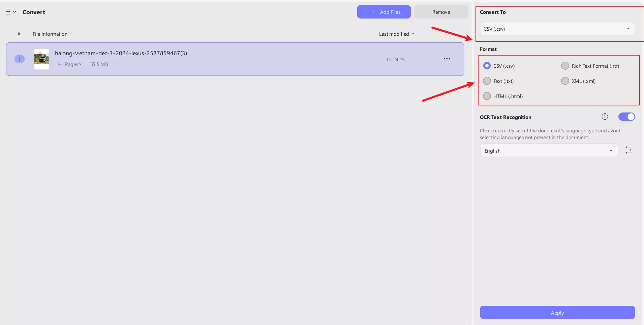Click the Remove button

click(x=441, y=12)
